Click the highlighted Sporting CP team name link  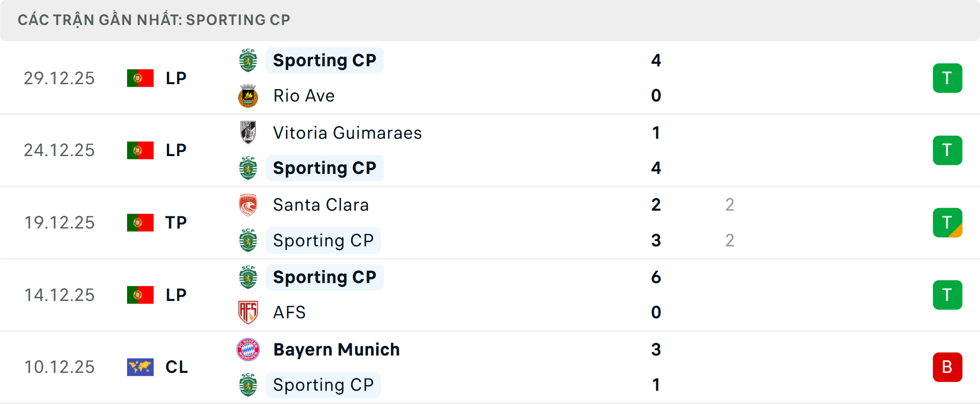click(325, 60)
